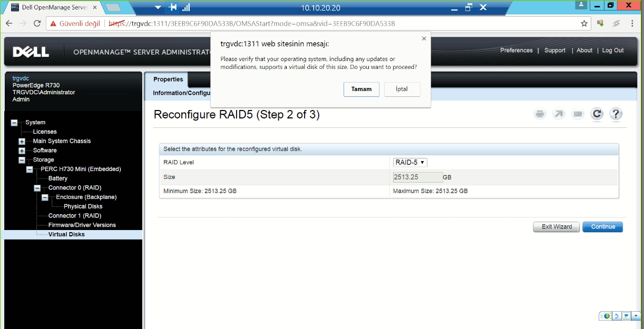Click the İptal button to cancel

coord(402,89)
